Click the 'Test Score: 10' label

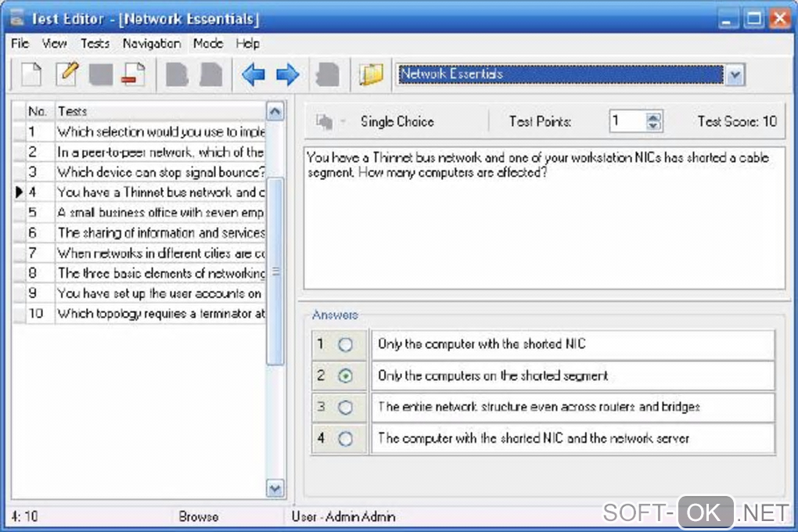[x=737, y=121]
